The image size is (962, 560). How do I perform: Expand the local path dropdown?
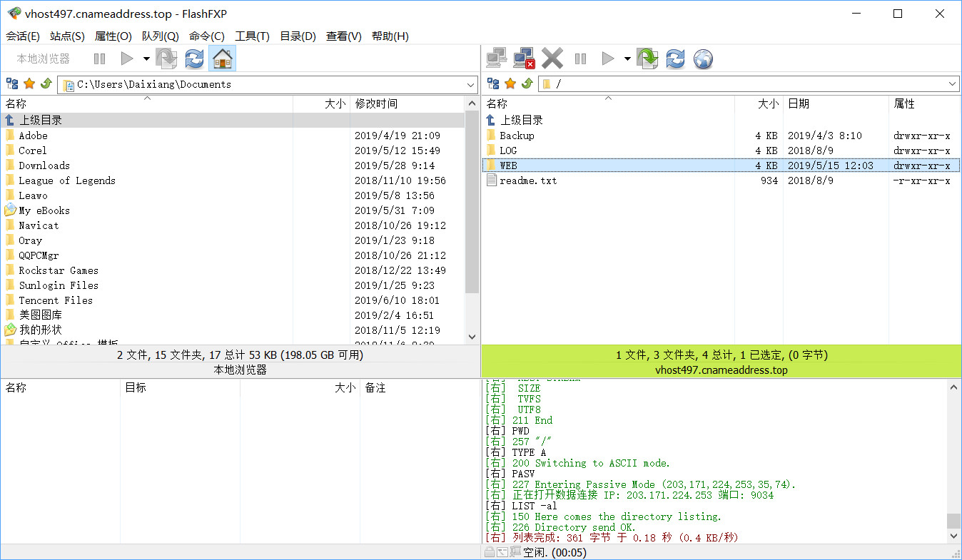(470, 85)
